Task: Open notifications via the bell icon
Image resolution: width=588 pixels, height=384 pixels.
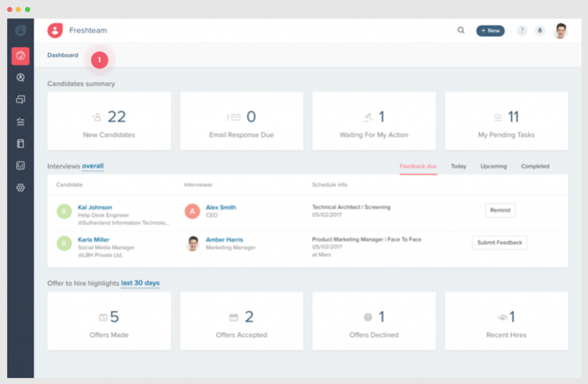Action: coord(540,30)
